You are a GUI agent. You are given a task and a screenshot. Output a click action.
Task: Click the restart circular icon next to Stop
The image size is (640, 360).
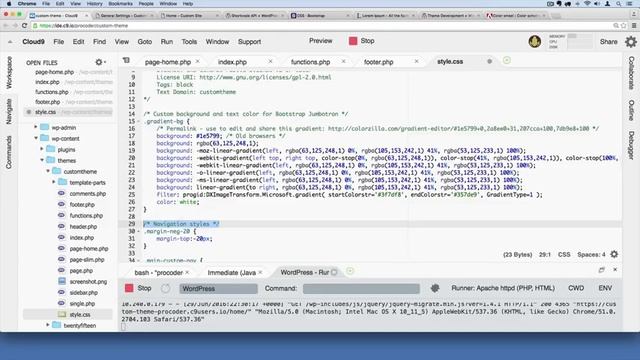(x=165, y=289)
